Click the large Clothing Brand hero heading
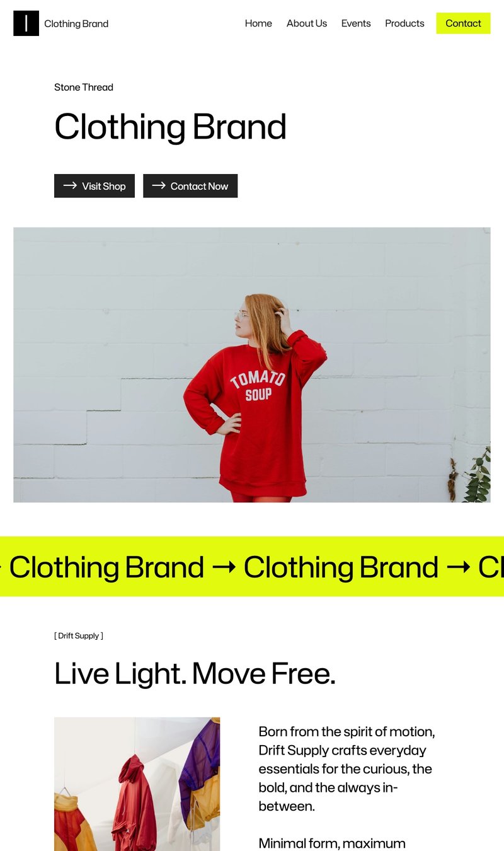This screenshot has height=851, width=504. 170,127
